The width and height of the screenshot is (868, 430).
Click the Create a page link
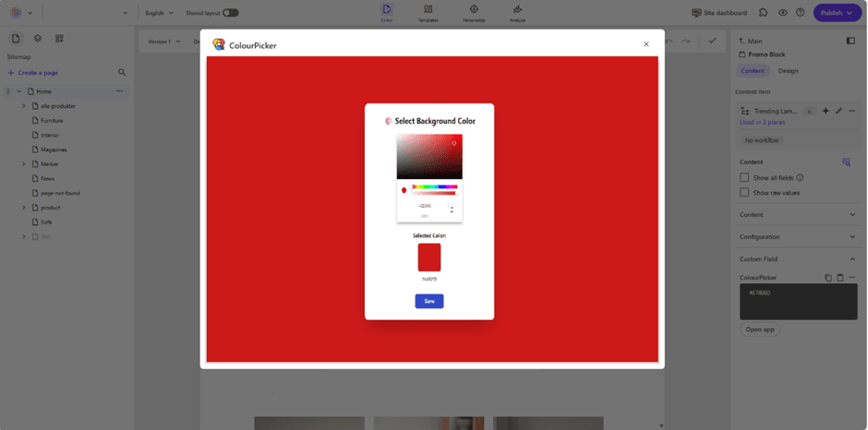(x=37, y=72)
